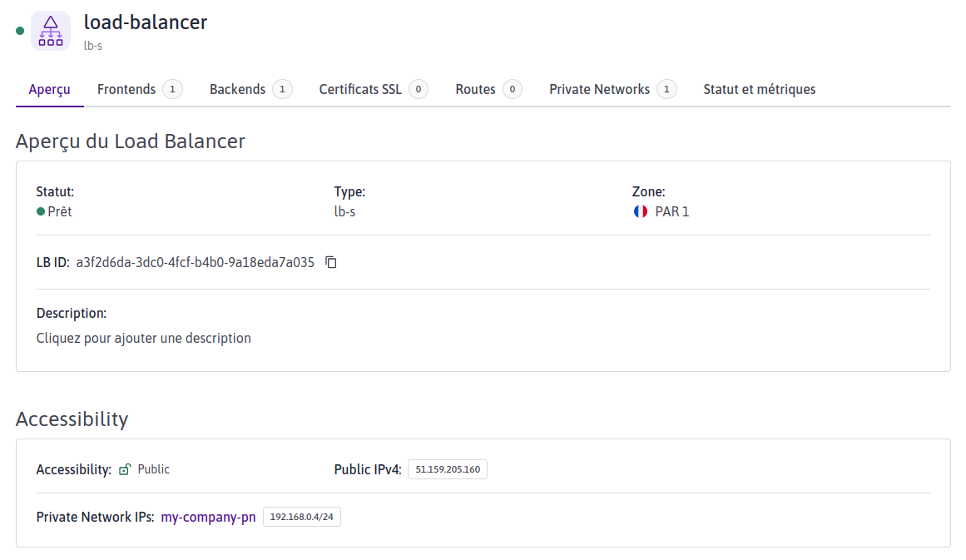Click the Public IPv4 address 51.159.205.160 badge

click(x=448, y=469)
